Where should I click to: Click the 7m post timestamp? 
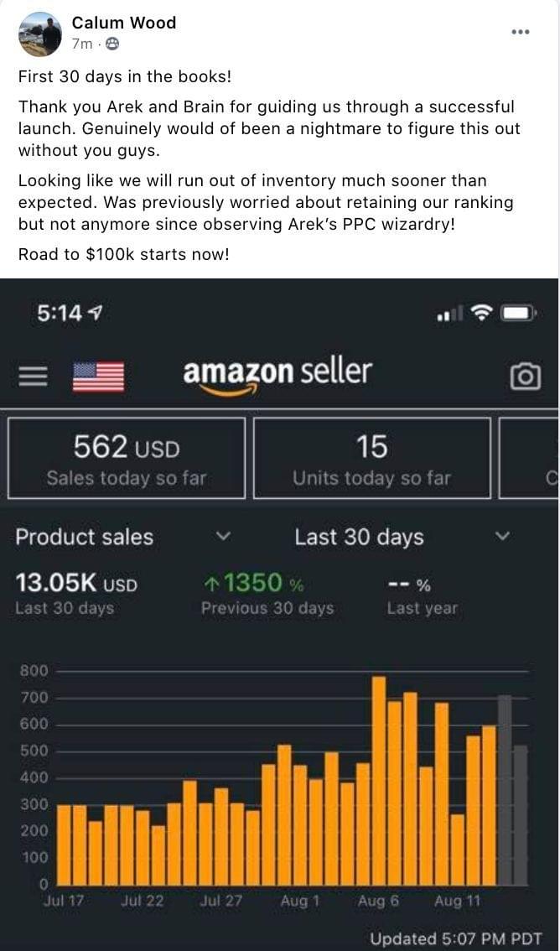pyautogui.click(x=81, y=44)
